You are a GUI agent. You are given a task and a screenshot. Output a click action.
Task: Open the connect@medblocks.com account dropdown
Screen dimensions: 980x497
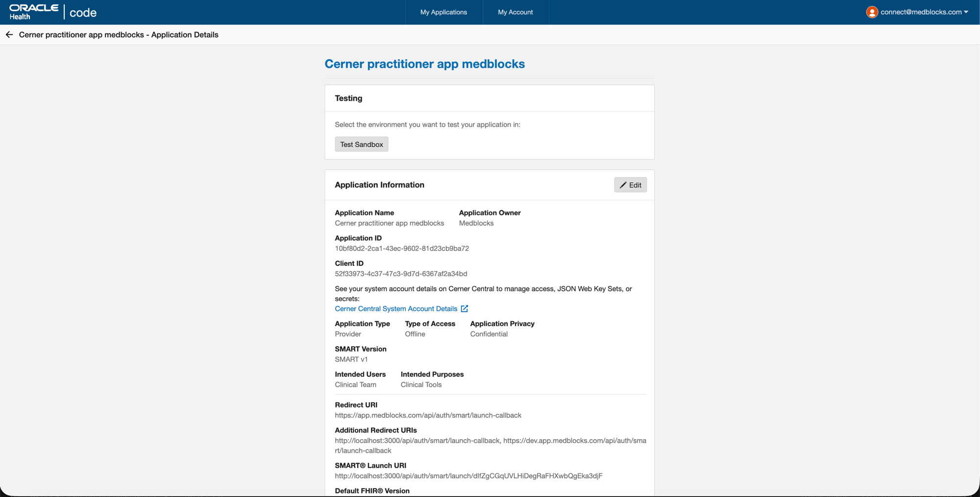tap(924, 12)
